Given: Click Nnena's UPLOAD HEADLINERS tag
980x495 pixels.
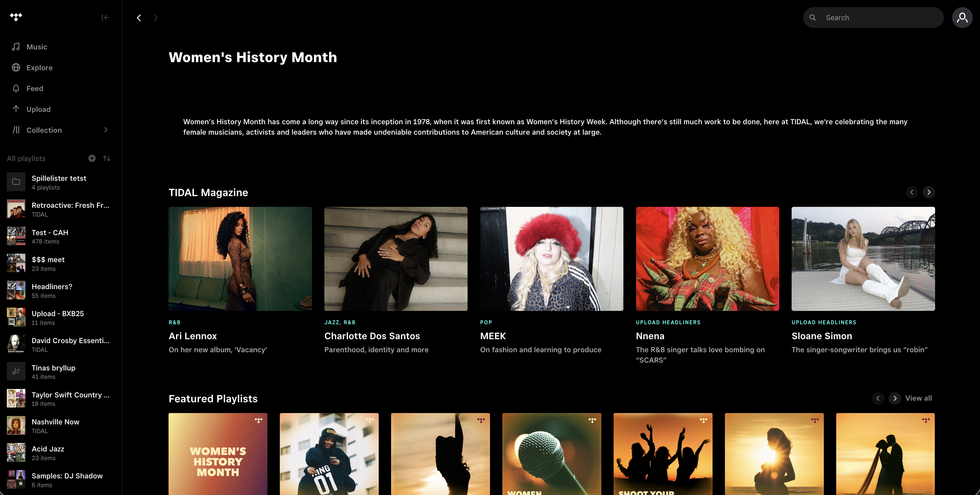Looking at the screenshot, I should [x=668, y=322].
